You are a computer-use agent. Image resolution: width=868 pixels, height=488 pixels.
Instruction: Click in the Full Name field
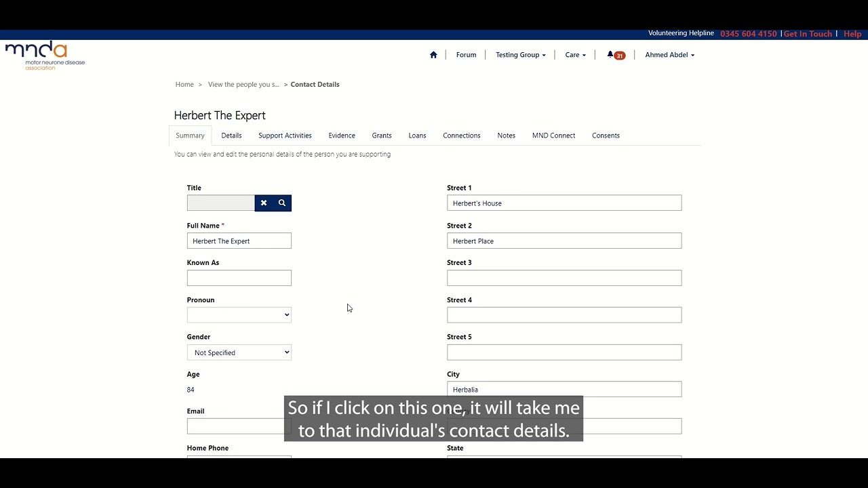(x=239, y=241)
